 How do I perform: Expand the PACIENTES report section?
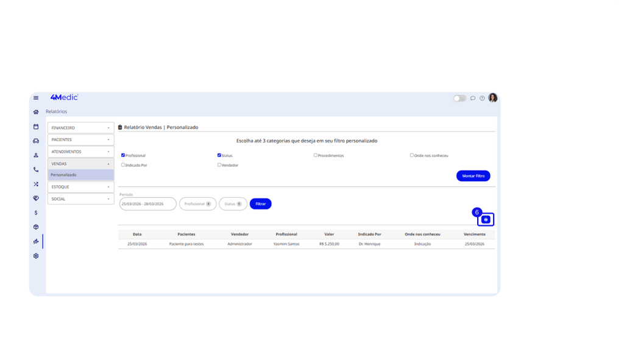pos(80,139)
